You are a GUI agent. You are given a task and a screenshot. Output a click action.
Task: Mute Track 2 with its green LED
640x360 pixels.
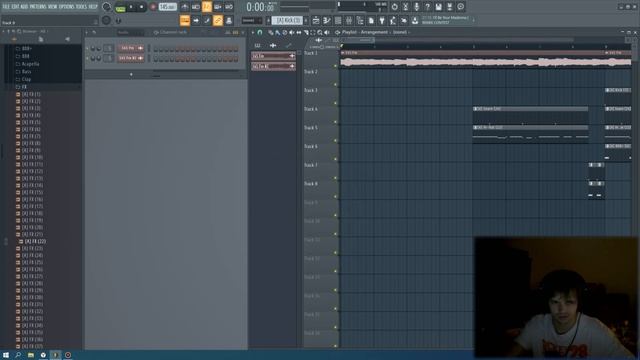click(336, 84)
